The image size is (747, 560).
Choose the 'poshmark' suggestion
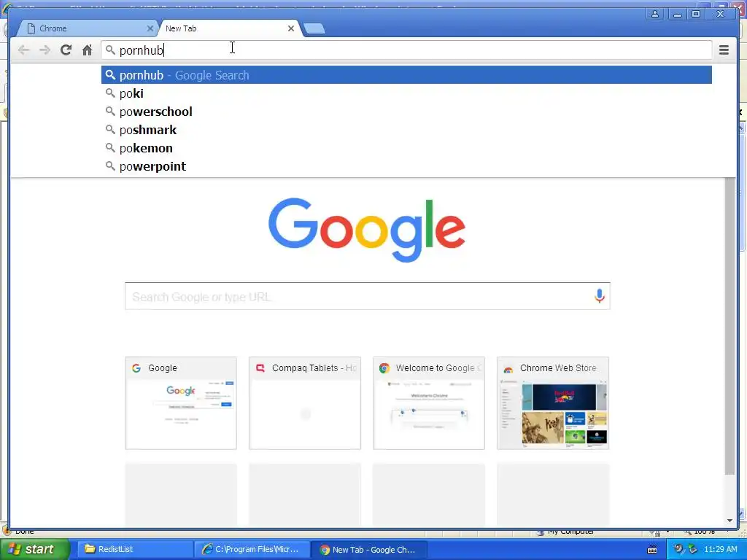[x=406, y=130]
